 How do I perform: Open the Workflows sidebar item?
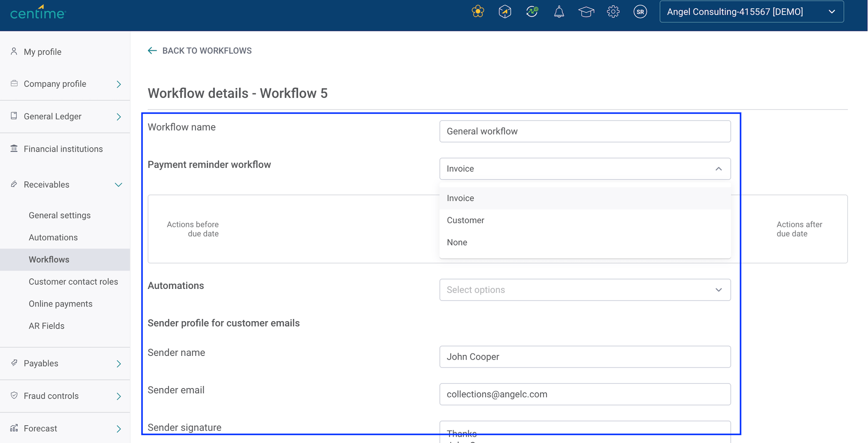(49, 259)
